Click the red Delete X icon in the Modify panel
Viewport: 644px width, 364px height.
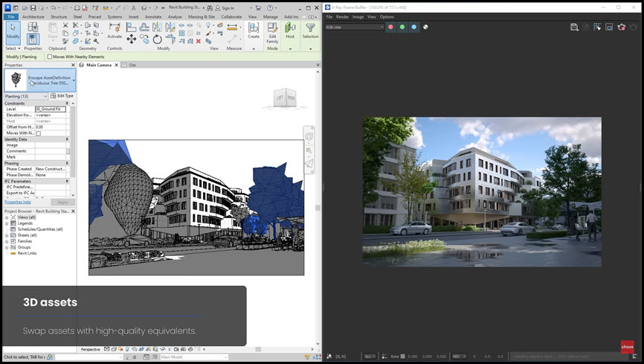click(x=199, y=41)
